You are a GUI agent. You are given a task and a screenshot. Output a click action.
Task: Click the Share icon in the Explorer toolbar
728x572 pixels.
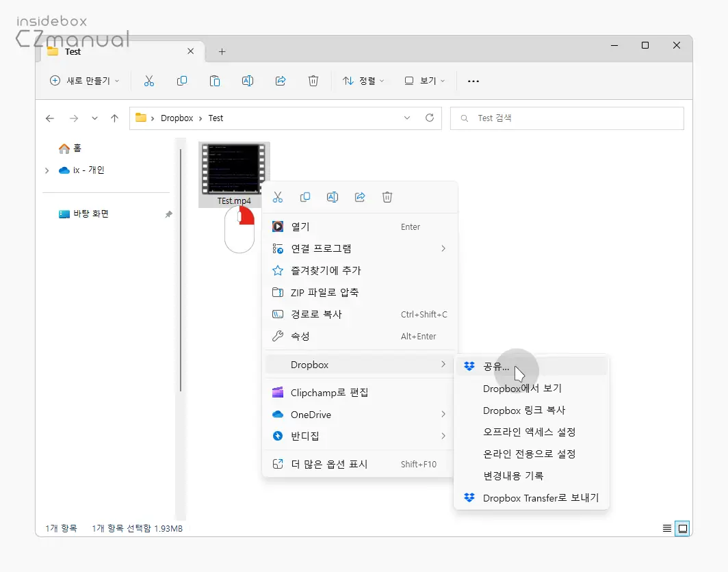click(x=281, y=81)
